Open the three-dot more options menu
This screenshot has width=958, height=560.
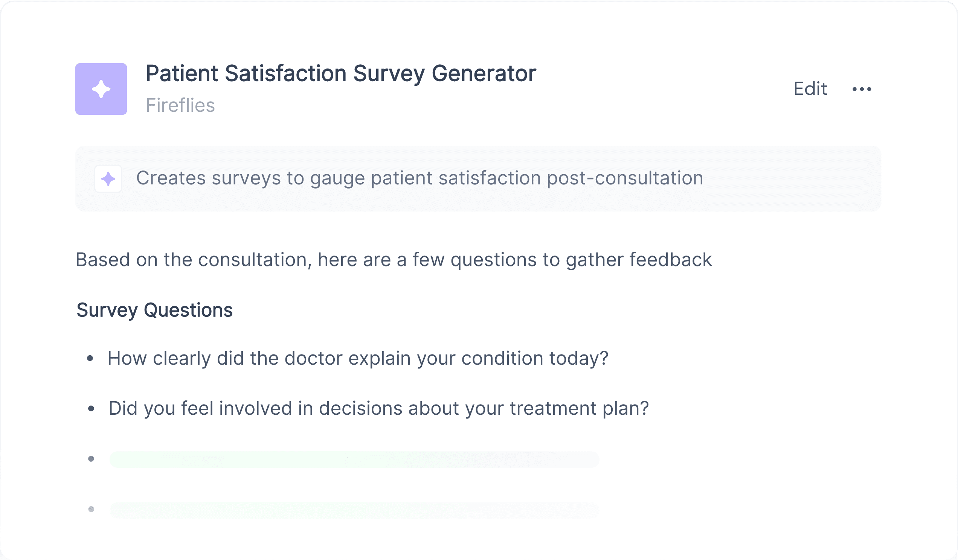click(862, 89)
